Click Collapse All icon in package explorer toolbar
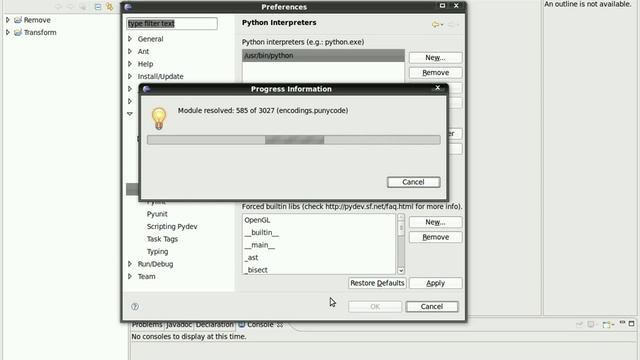This screenshot has height=360, width=640. [x=98, y=7]
